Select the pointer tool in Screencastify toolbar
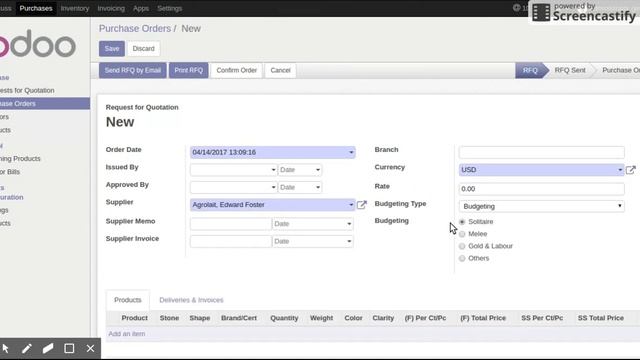This screenshot has height=360, width=640. [x=5, y=349]
